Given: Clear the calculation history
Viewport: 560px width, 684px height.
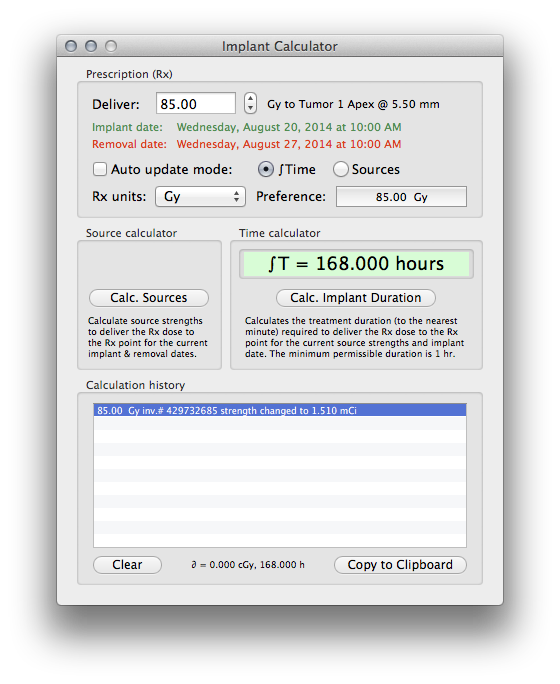Looking at the screenshot, I should (x=127, y=565).
